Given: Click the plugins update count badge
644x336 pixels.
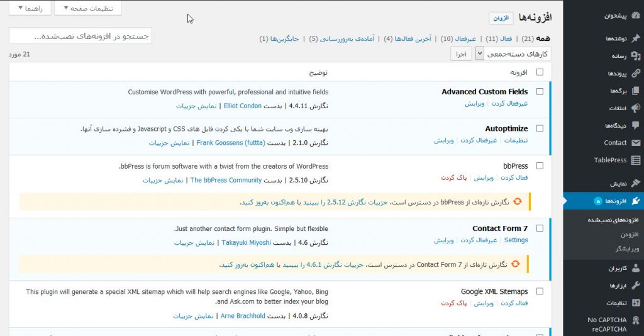Looking at the screenshot, I should pyautogui.click(x=598, y=201).
